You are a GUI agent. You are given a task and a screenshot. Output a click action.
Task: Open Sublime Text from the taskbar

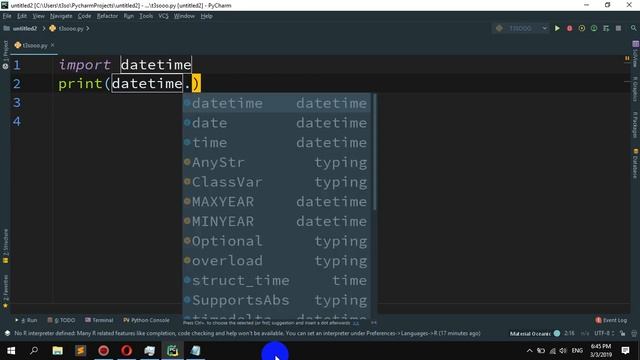coord(80,351)
